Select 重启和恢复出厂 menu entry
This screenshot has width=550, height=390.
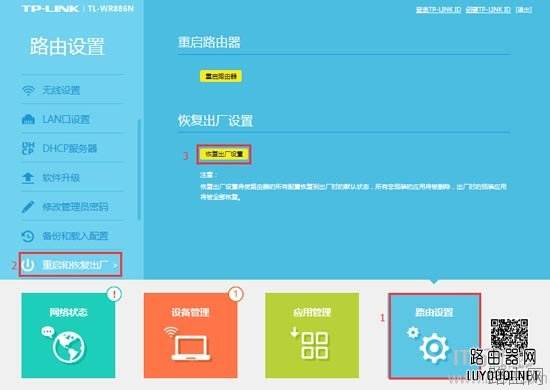71,264
